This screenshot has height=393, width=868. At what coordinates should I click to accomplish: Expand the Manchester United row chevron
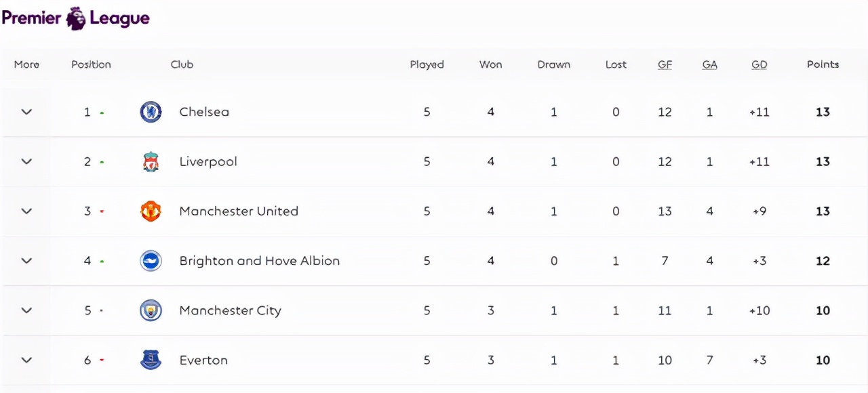[x=26, y=211]
